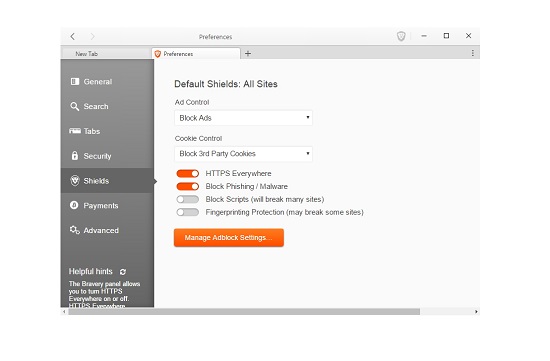Enable Fingerprinting Protection toggle
550x361 pixels.
point(188,212)
